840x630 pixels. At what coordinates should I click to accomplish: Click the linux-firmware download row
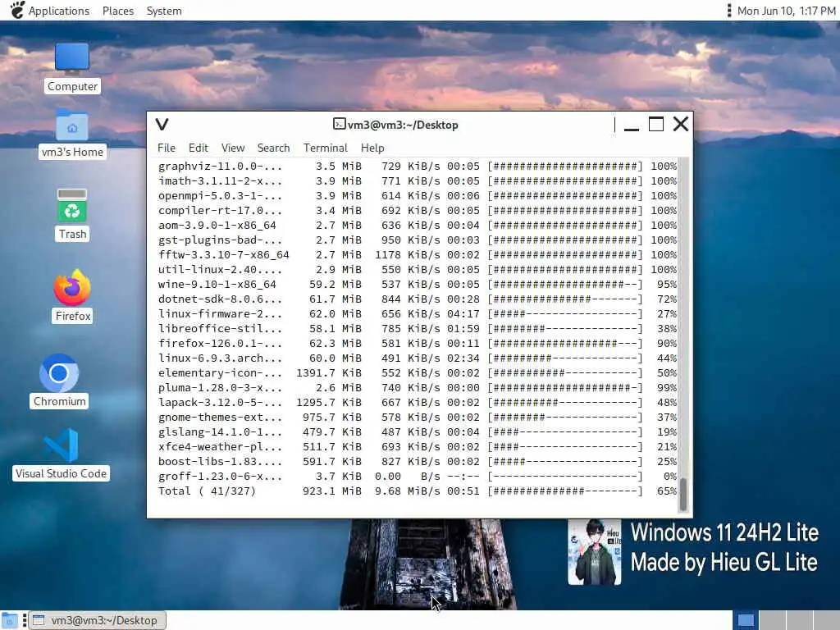pos(418,314)
